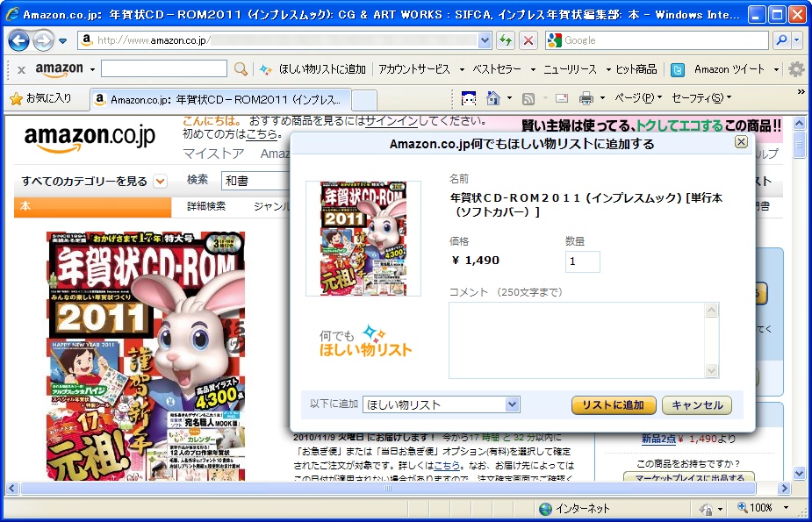Click the マーケットプレイスに出品する button
The height and width of the screenshot is (522, 812).
pyautogui.click(x=689, y=477)
